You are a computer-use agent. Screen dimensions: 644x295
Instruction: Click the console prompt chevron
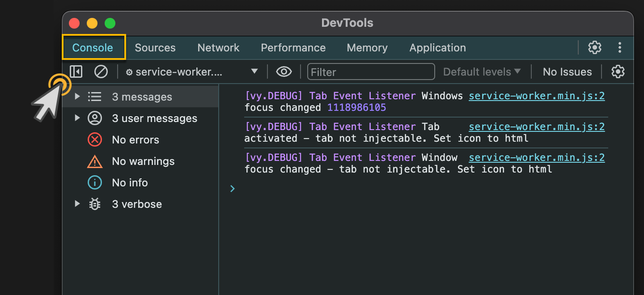coord(233,189)
